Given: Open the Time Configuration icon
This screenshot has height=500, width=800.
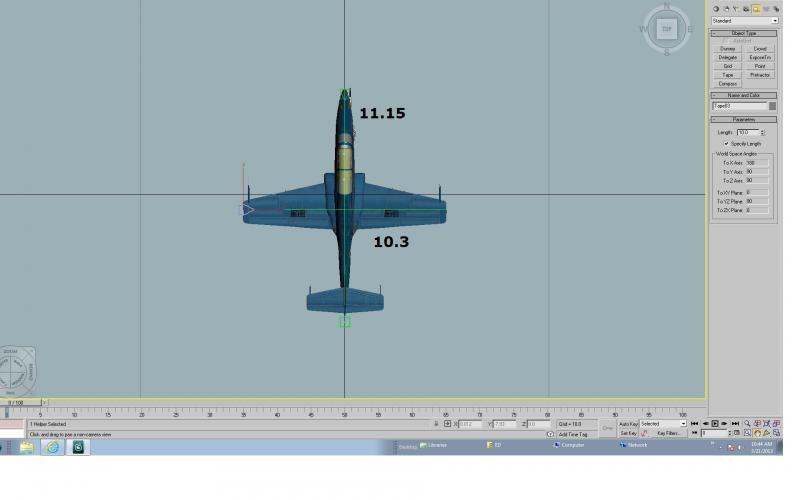Looking at the screenshot, I should [x=737, y=433].
